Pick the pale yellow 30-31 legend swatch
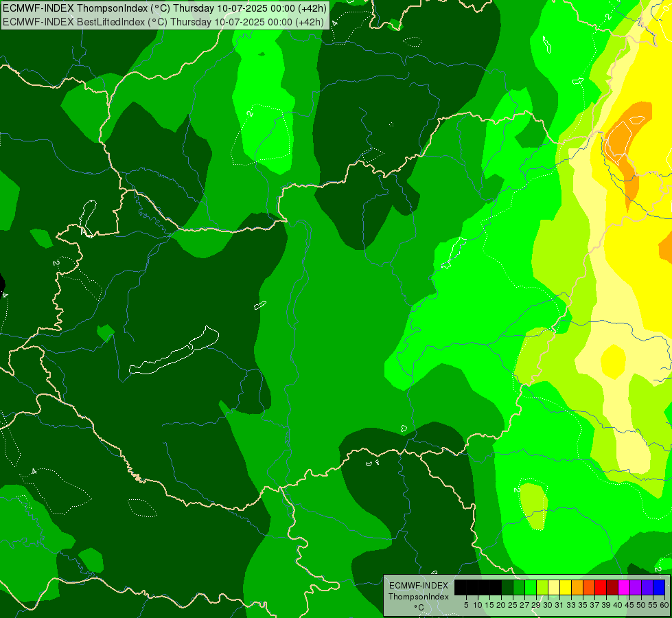672x618 pixels. tap(554, 588)
